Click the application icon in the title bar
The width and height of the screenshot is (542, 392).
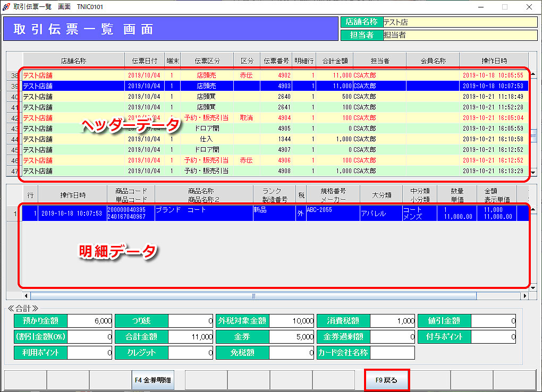(6, 7)
